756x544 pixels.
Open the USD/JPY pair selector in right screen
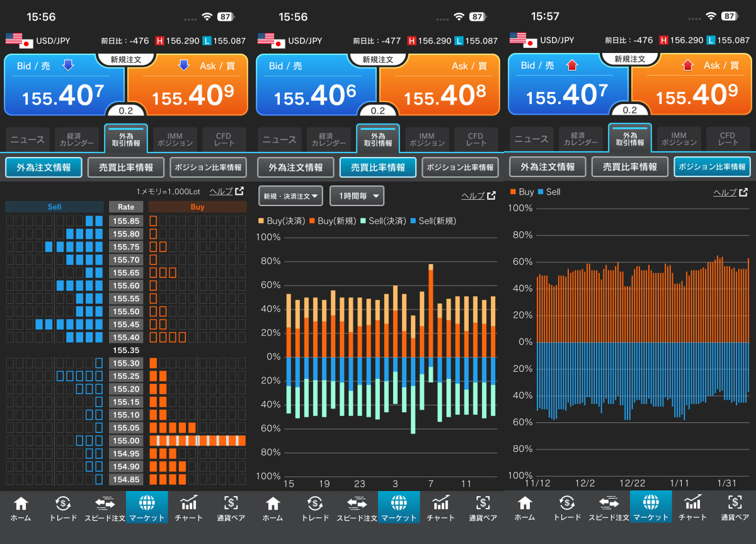tap(557, 40)
